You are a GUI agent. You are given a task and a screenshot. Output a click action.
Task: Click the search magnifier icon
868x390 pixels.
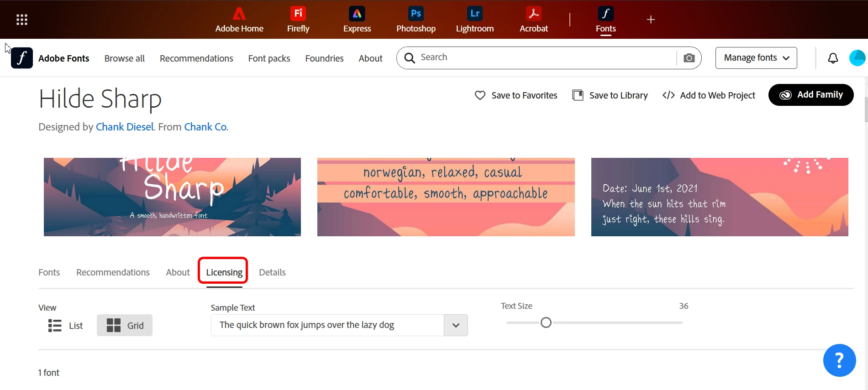[410, 58]
